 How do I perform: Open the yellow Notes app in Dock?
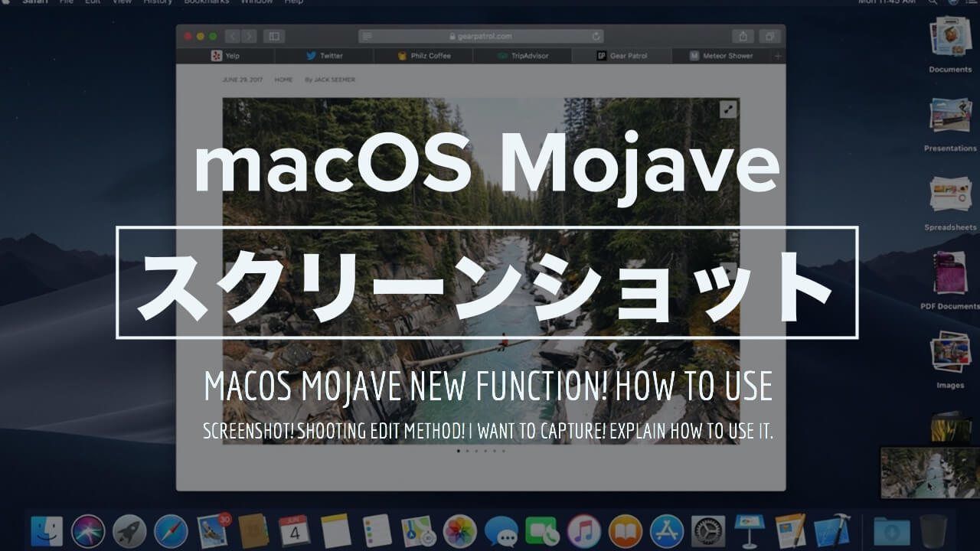click(336, 530)
